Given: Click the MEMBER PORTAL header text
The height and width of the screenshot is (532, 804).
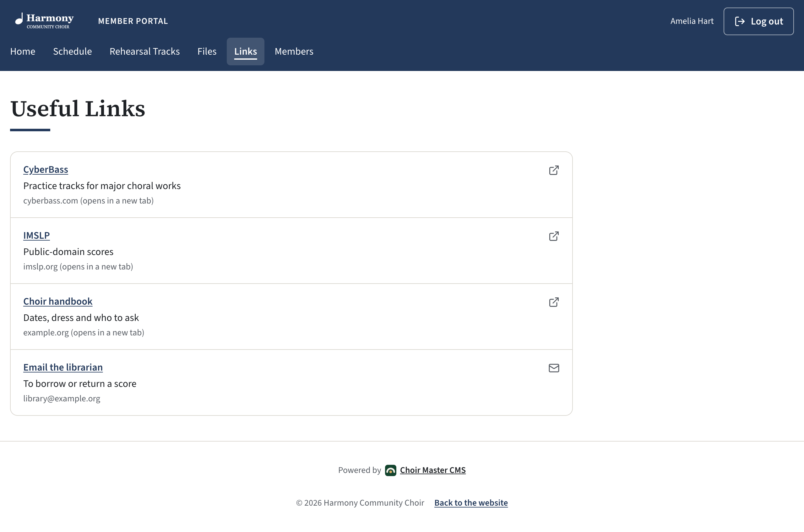Looking at the screenshot, I should click(x=133, y=21).
